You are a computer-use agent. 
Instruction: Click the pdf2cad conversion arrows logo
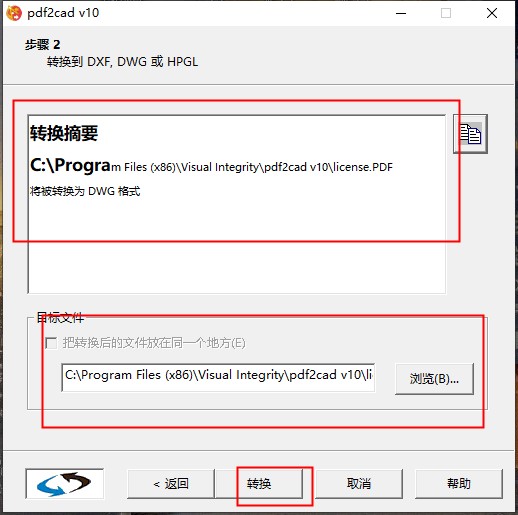[x=64, y=483]
